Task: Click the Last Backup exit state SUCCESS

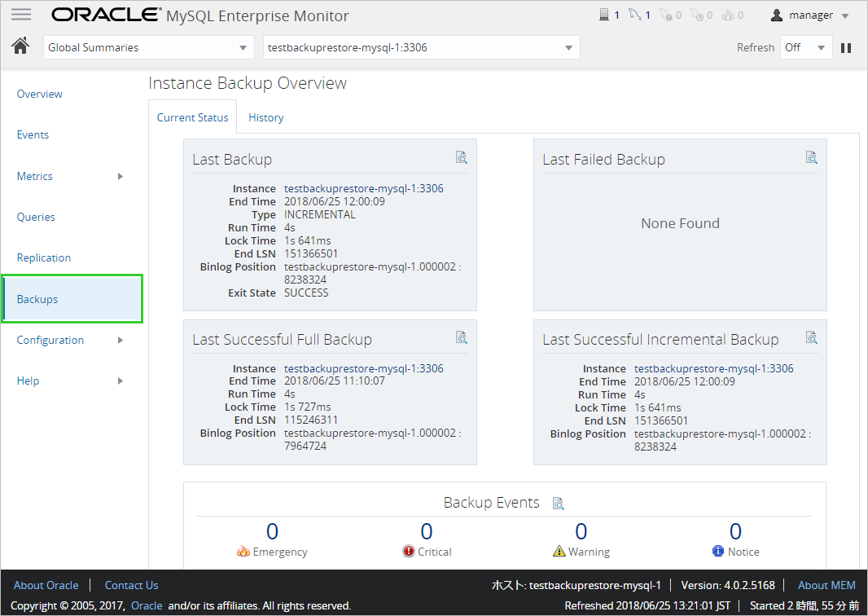Action: pos(306,293)
